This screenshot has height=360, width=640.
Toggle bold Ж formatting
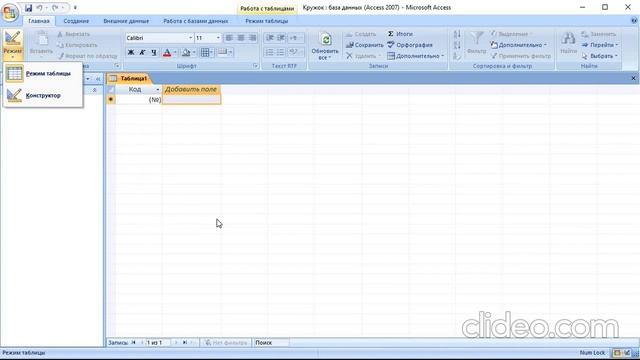pos(131,52)
